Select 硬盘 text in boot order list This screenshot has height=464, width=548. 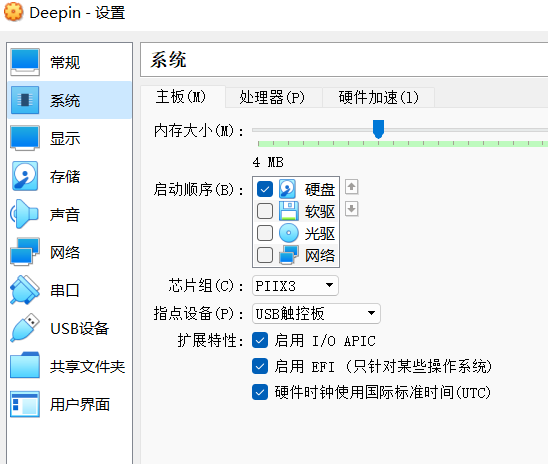click(x=319, y=189)
